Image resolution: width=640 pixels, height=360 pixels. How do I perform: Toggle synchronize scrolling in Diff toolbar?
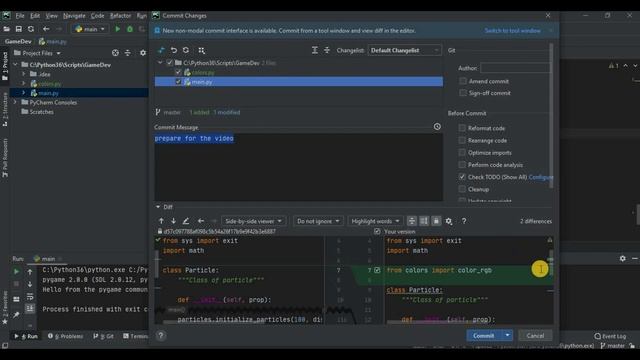point(424,221)
